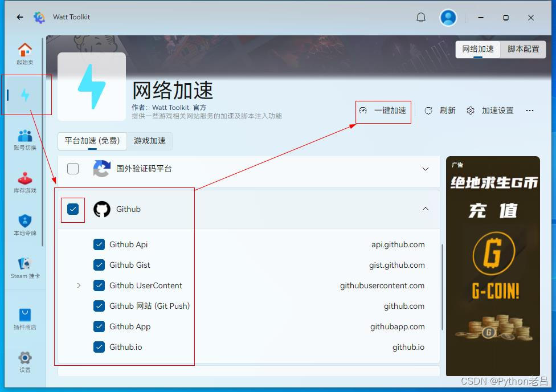Click the 一键加速 one-click accelerate button
This screenshot has height=392, width=556.
pyautogui.click(x=383, y=111)
